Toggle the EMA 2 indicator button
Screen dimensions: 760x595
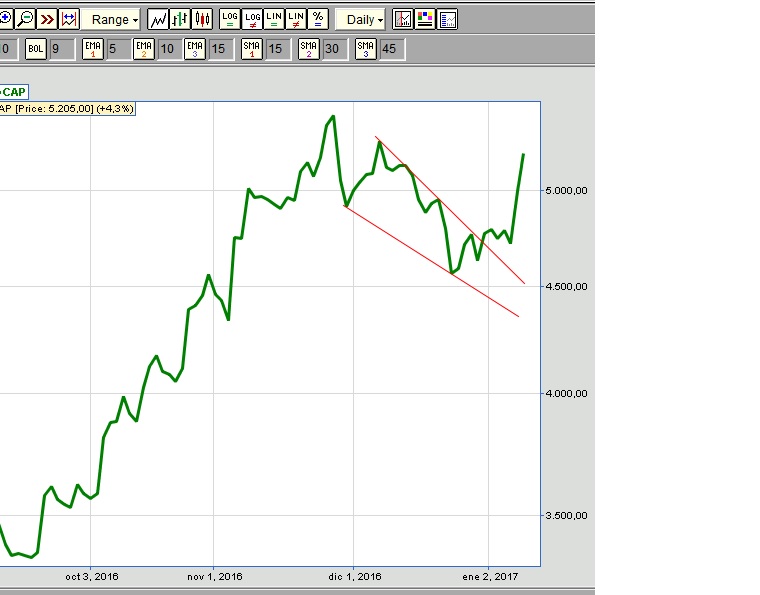[144, 49]
